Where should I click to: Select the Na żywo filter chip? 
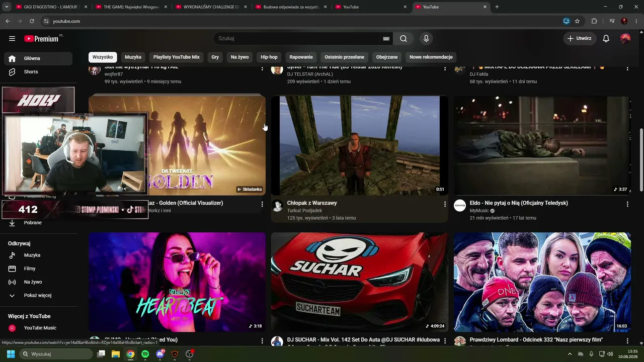pos(240,57)
